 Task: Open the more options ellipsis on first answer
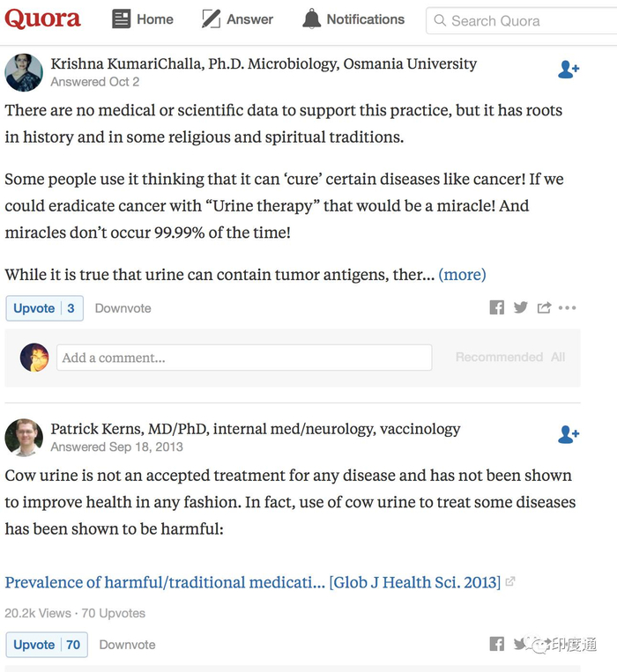(568, 307)
